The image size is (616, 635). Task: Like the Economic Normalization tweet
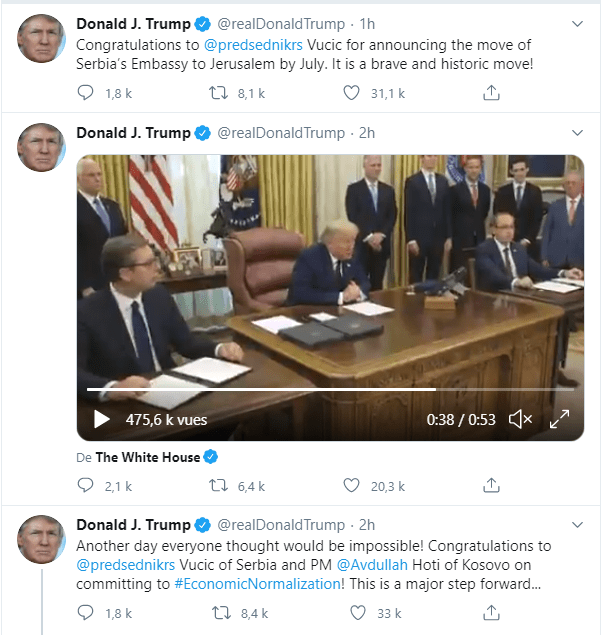click(x=358, y=613)
